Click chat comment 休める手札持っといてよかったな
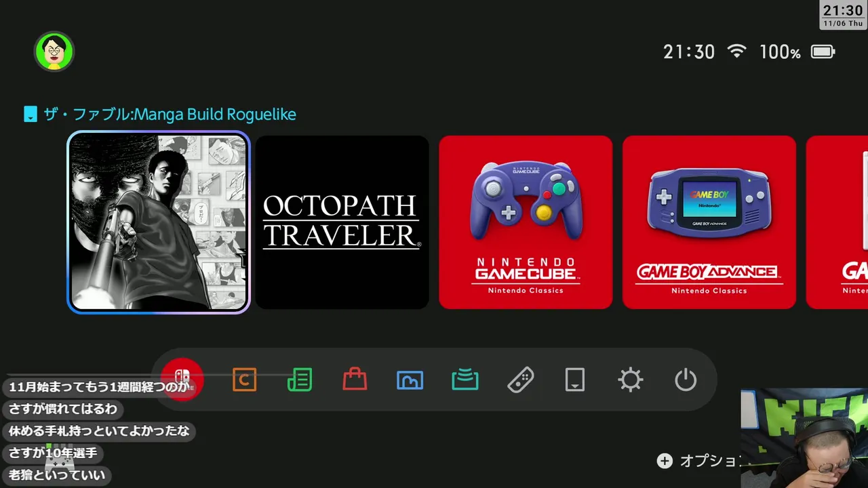The height and width of the screenshot is (488, 868). point(99,430)
